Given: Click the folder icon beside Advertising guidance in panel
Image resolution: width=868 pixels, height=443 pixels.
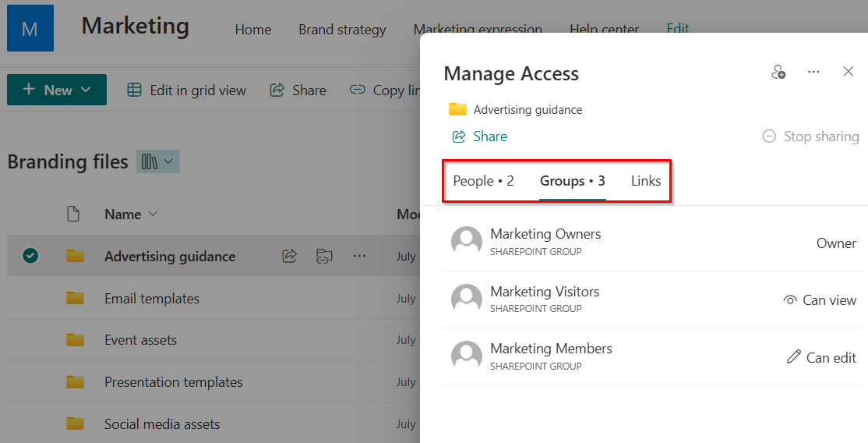Looking at the screenshot, I should click(x=458, y=109).
